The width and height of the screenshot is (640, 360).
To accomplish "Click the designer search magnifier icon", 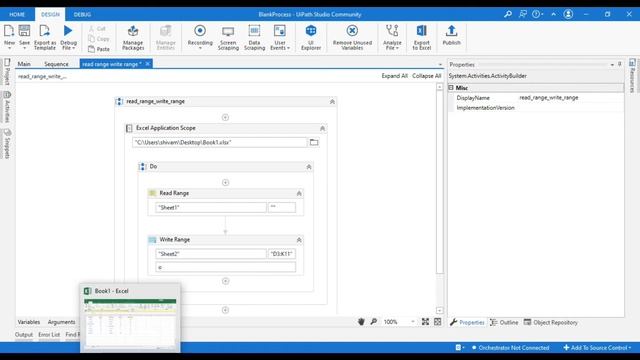I will click(374, 322).
